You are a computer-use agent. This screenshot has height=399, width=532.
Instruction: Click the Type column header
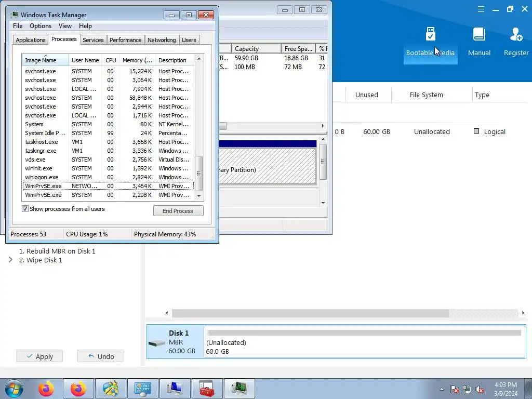tap(500, 95)
